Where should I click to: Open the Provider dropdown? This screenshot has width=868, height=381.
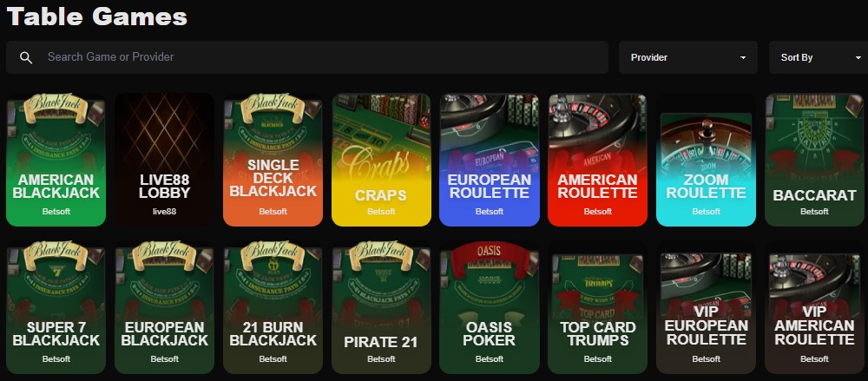tap(688, 57)
